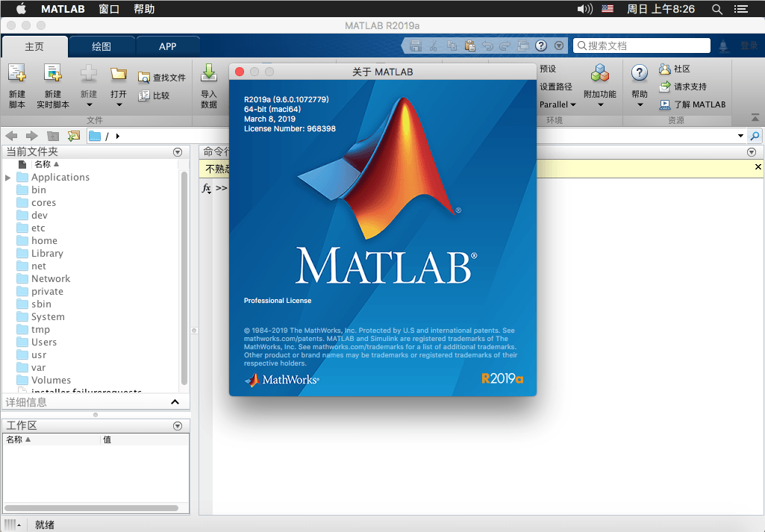Screen dimensions: 765x532
Task: Click the Back navigation arrow
Action: click(12, 136)
